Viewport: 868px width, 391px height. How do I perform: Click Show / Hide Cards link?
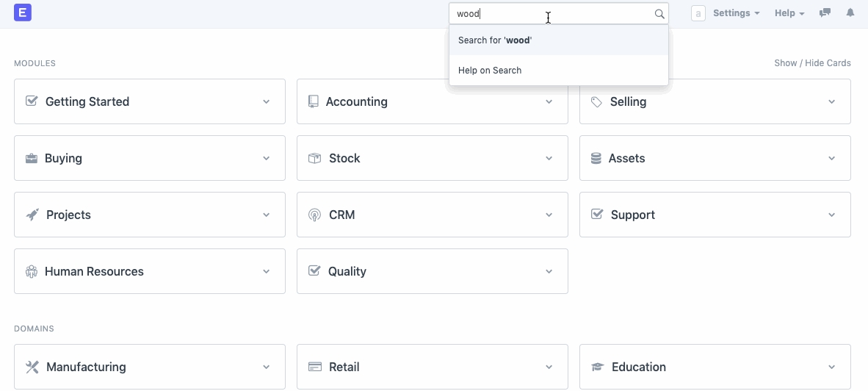pyautogui.click(x=812, y=63)
